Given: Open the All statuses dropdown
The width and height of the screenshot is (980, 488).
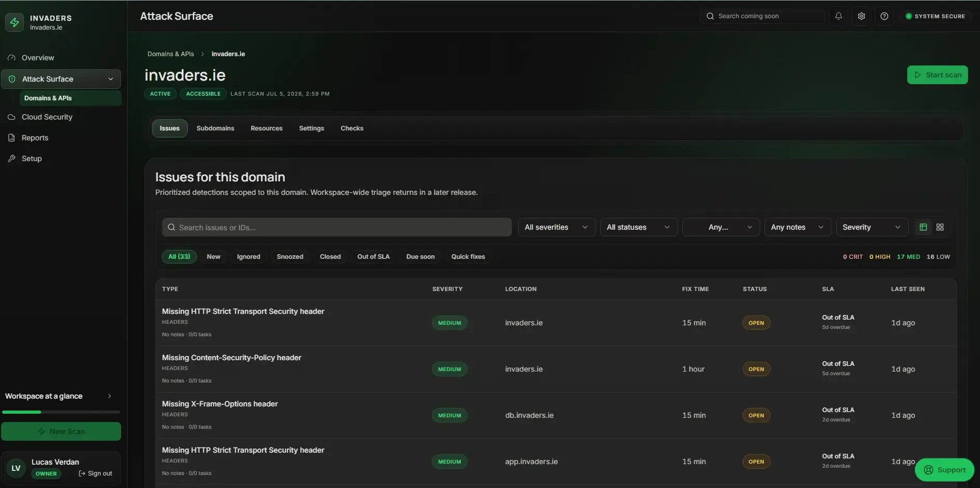Looking at the screenshot, I should [x=639, y=227].
